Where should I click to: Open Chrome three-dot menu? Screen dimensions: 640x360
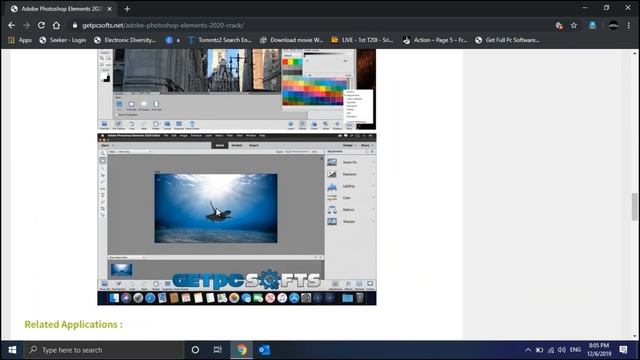tap(629, 25)
